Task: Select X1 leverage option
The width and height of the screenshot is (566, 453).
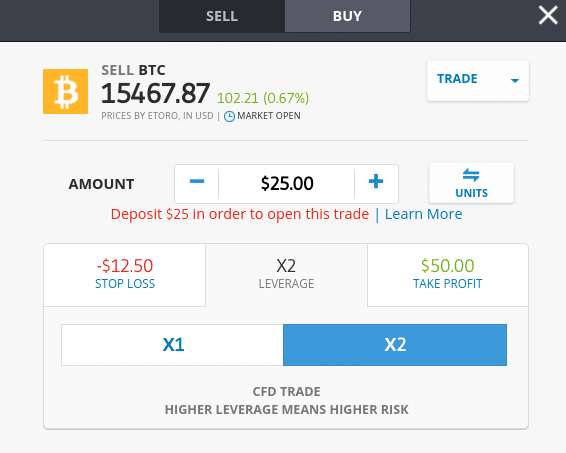Action: click(173, 345)
